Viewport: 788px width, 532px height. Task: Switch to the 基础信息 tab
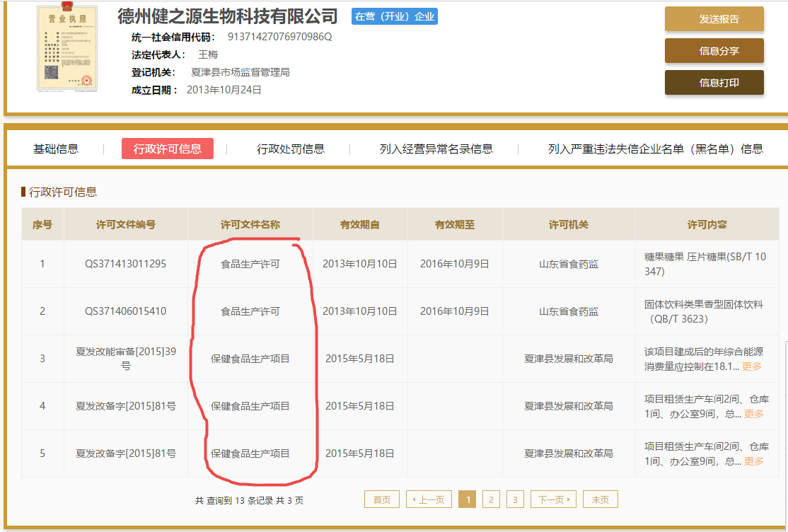tap(55, 149)
